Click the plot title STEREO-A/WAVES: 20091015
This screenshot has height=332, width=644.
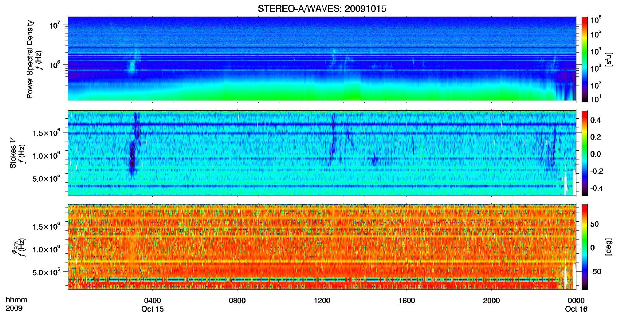click(x=322, y=9)
